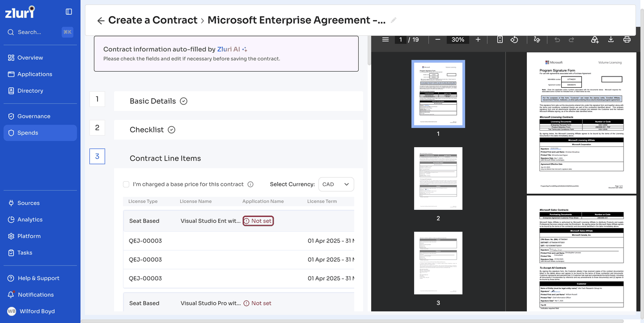Set application for Visual Studio Pro row
This screenshot has width=644, height=323.
click(258, 303)
